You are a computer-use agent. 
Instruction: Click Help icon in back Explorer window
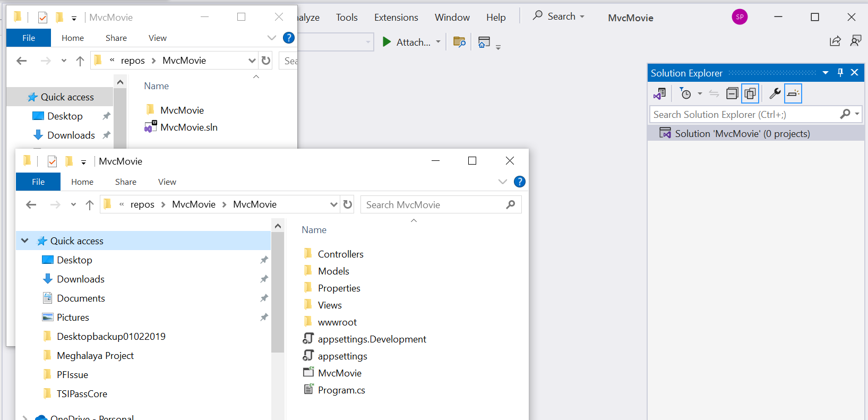point(289,38)
